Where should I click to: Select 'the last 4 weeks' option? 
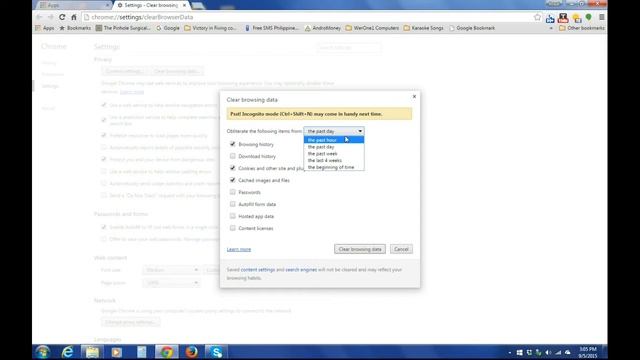coord(334,160)
